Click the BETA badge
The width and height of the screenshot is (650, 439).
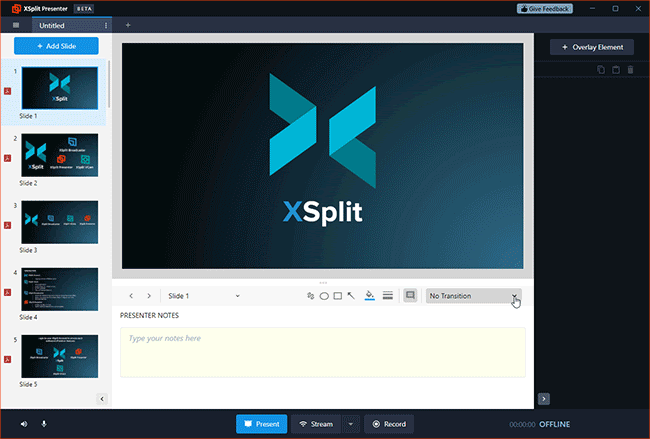coord(84,9)
